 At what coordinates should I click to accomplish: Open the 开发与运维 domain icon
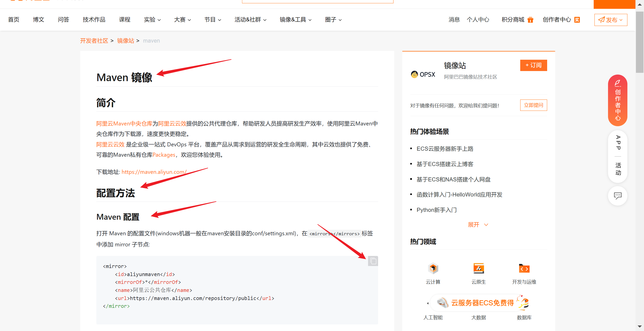click(x=524, y=269)
